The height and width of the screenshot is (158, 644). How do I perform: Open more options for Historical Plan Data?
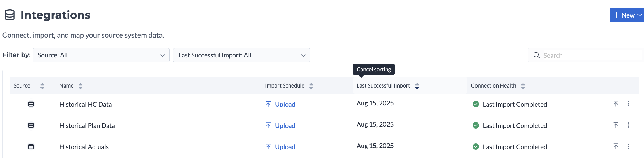628,125
